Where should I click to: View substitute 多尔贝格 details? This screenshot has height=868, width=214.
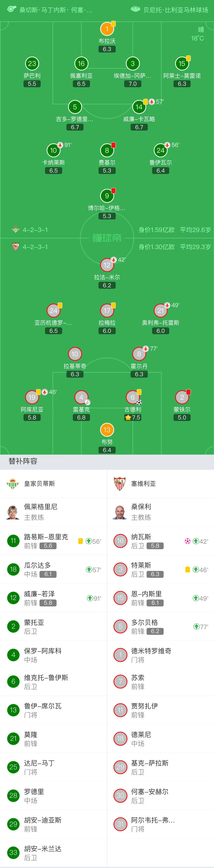click(161, 627)
